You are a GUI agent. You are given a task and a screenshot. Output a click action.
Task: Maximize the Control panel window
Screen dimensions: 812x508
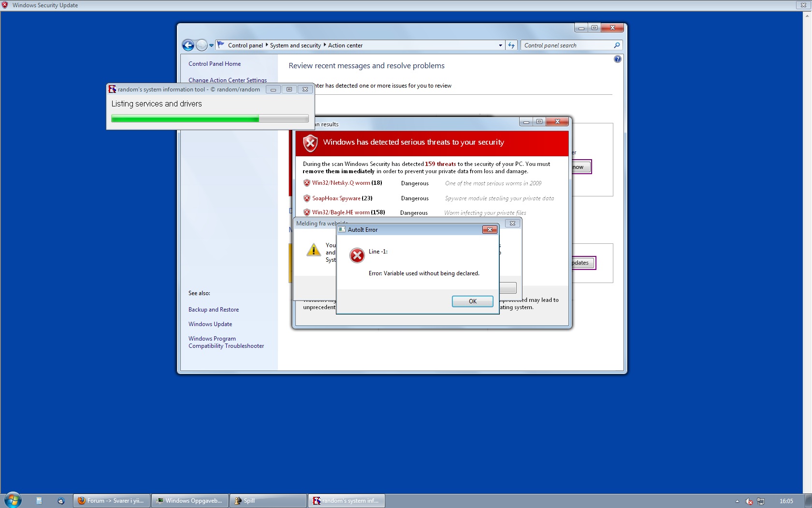(594, 28)
